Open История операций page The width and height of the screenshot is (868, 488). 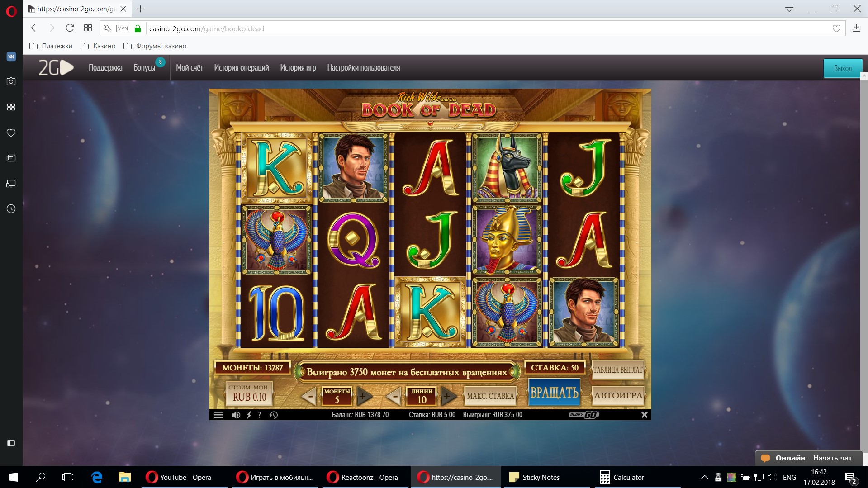pyautogui.click(x=242, y=68)
